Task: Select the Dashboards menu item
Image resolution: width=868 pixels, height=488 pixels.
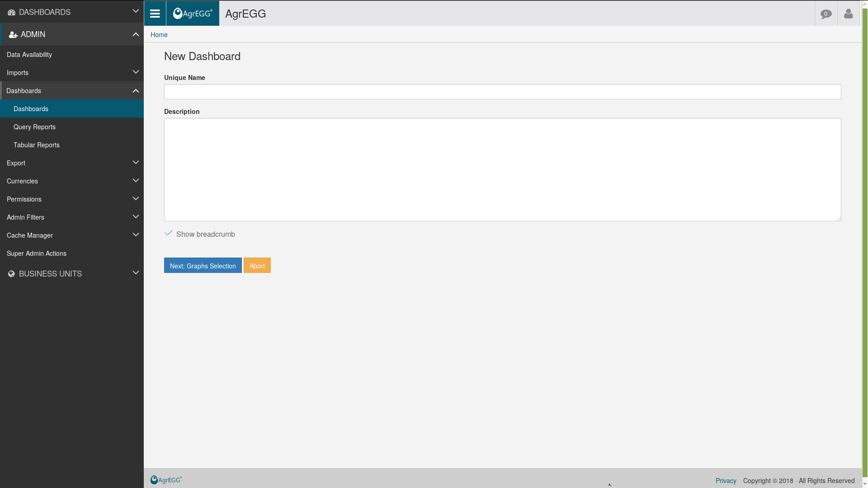Action: tap(30, 108)
